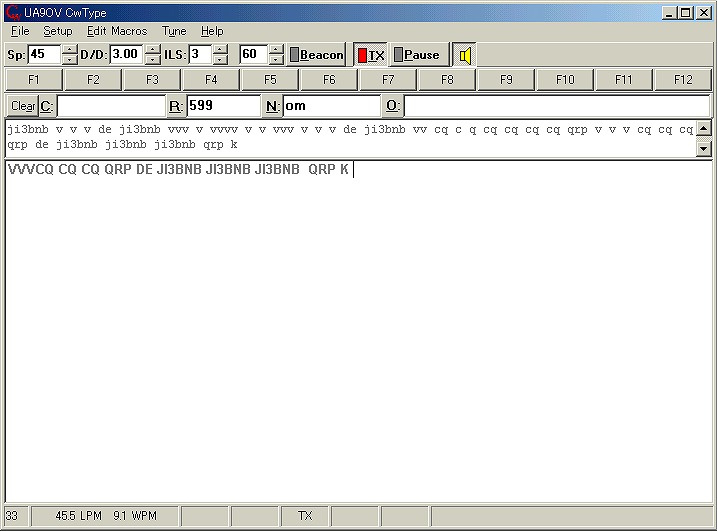This screenshot has width=717, height=531.
Task: Click the CwType title bar app icon
Action: pos(12,12)
